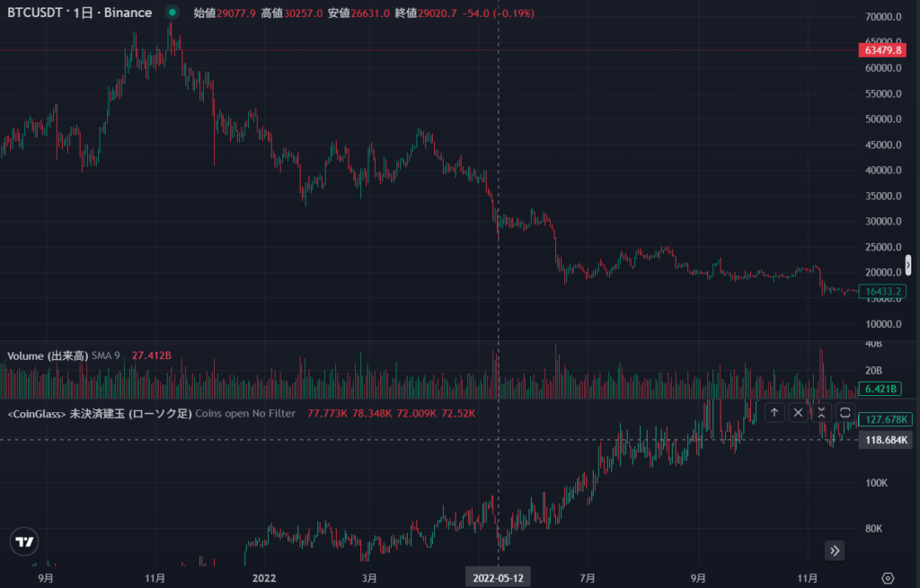920x588 pixels.
Task: Click the 100K open interest axis label
Action: point(877,483)
